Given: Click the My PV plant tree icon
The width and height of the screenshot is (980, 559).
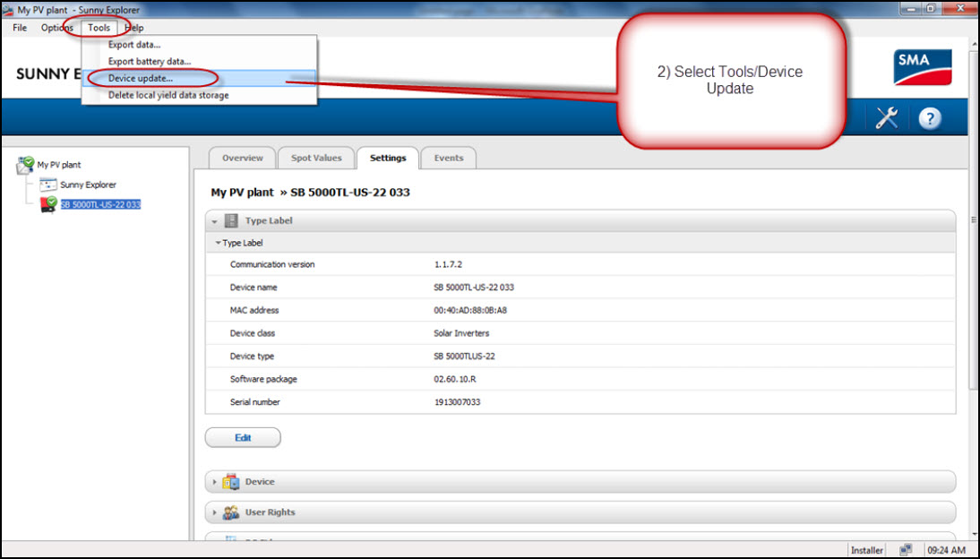Looking at the screenshot, I should 26,165.
